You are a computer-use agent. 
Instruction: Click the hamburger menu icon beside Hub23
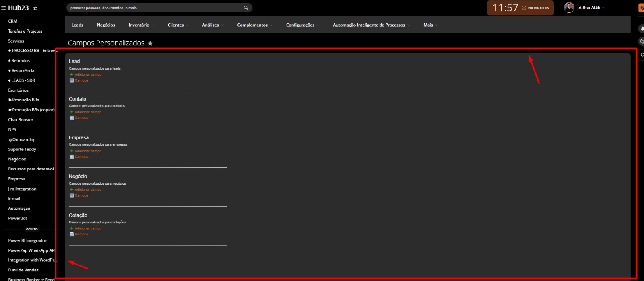tap(4, 8)
